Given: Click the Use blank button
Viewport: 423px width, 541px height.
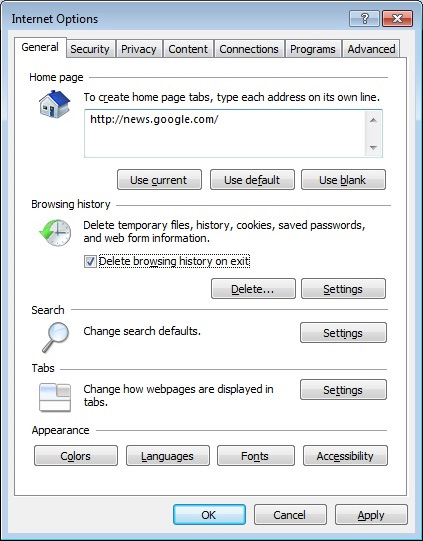Looking at the screenshot, I should 343,180.
